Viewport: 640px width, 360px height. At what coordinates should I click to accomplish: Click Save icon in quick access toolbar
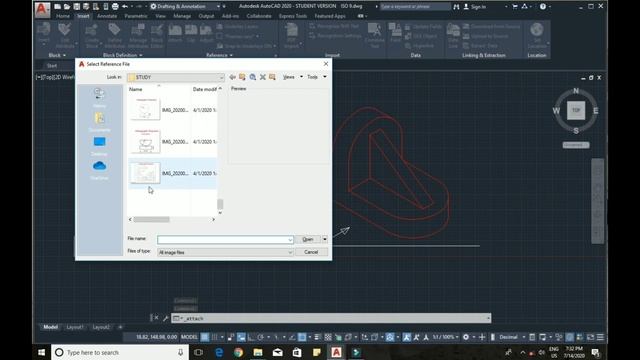point(76,7)
